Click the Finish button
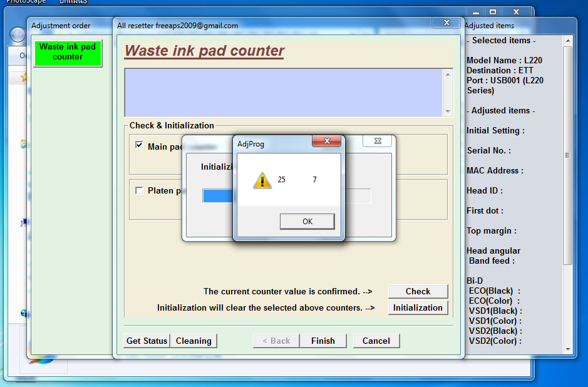Screen dimensions: 588x387 pos(323,341)
